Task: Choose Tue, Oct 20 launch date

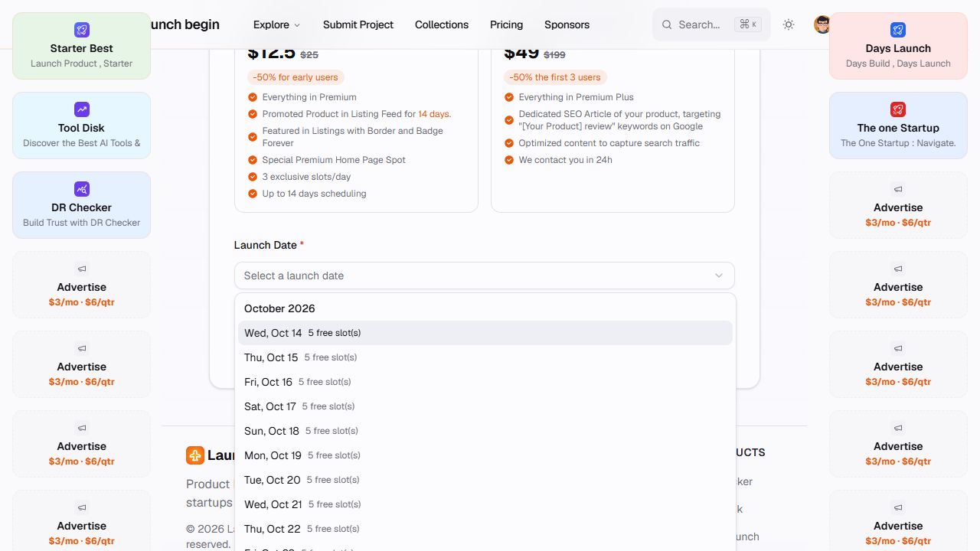Action: tap(485, 480)
